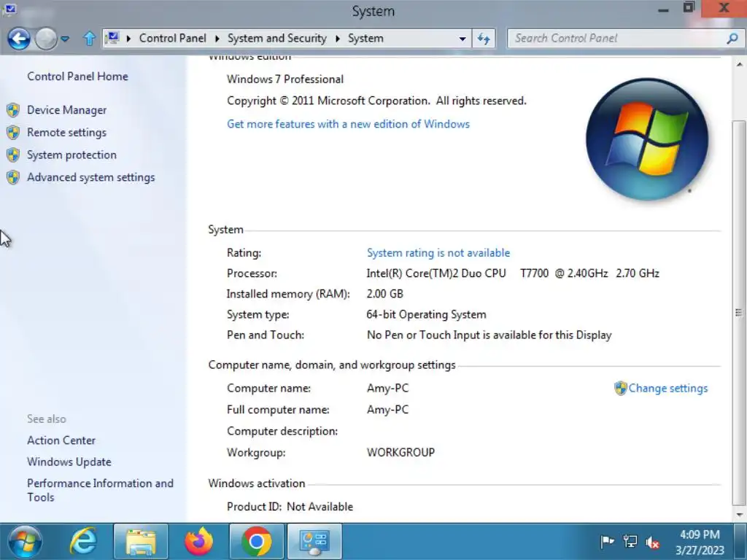Open Action Center under See also
Image resolution: width=747 pixels, height=560 pixels.
tap(61, 440)
